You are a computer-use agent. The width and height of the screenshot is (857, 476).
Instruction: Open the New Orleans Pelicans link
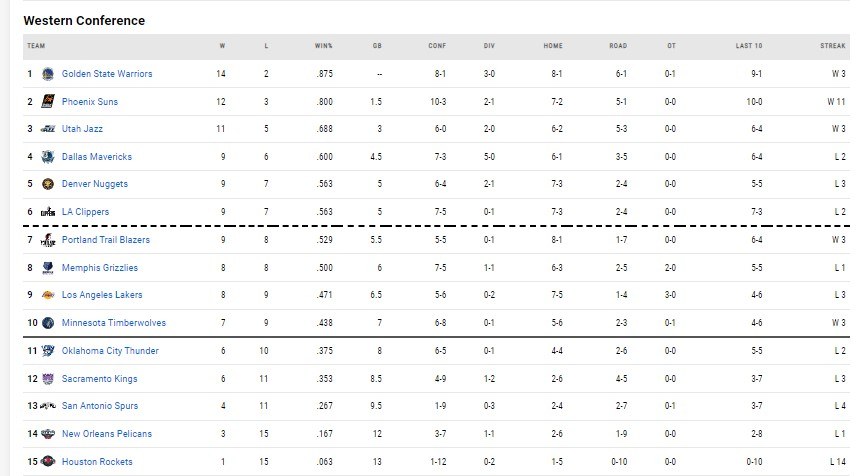(x=107, y=434)
